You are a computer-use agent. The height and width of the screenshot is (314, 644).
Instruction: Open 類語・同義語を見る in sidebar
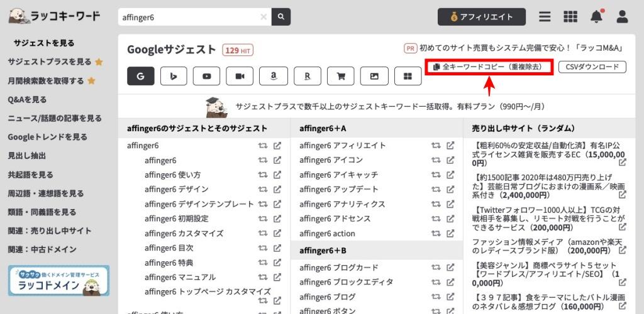point(42,212)
